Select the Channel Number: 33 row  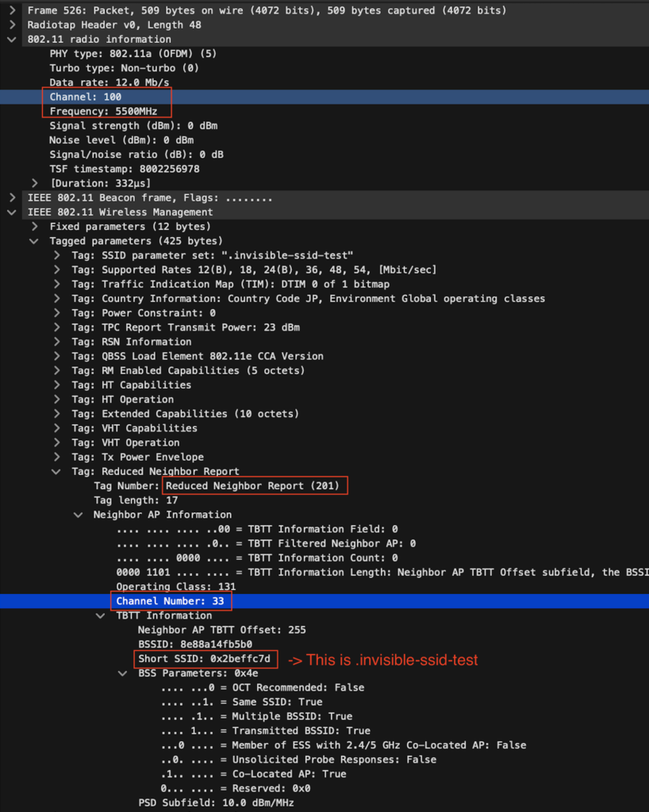170,601
